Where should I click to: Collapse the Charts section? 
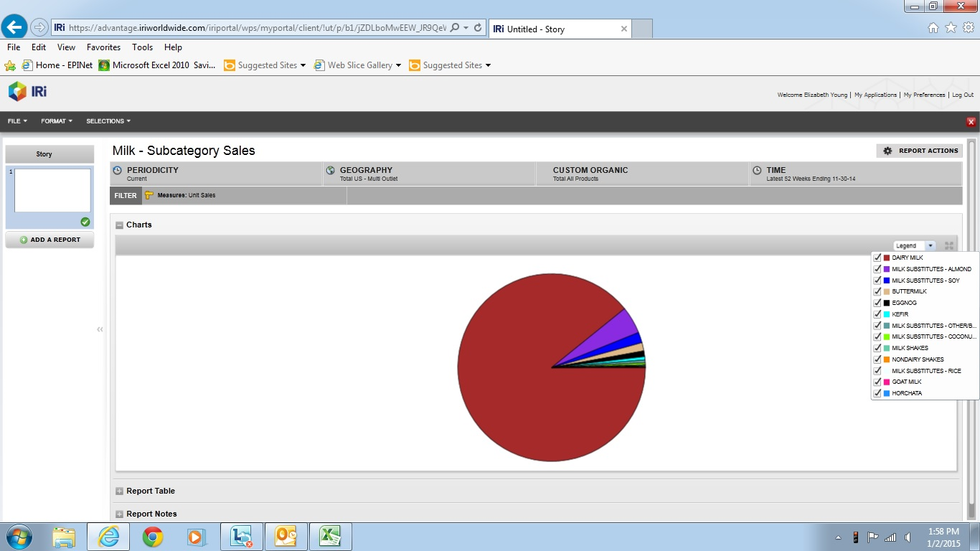click(120, 225)
